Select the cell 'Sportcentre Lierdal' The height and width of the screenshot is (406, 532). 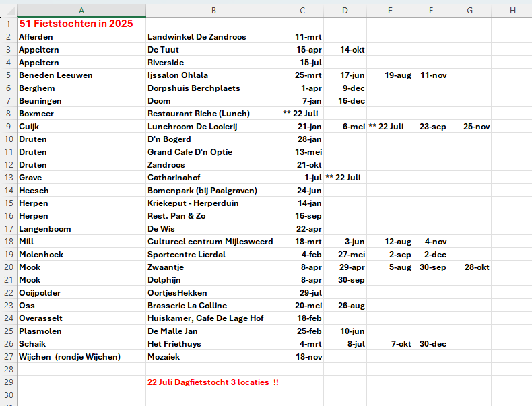tap(213, 255)
